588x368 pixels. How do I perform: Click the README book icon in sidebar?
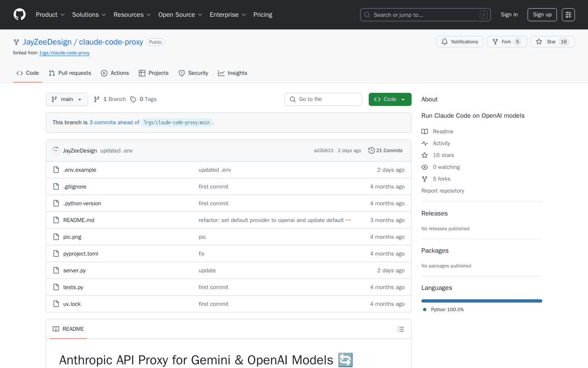[425, 131]
